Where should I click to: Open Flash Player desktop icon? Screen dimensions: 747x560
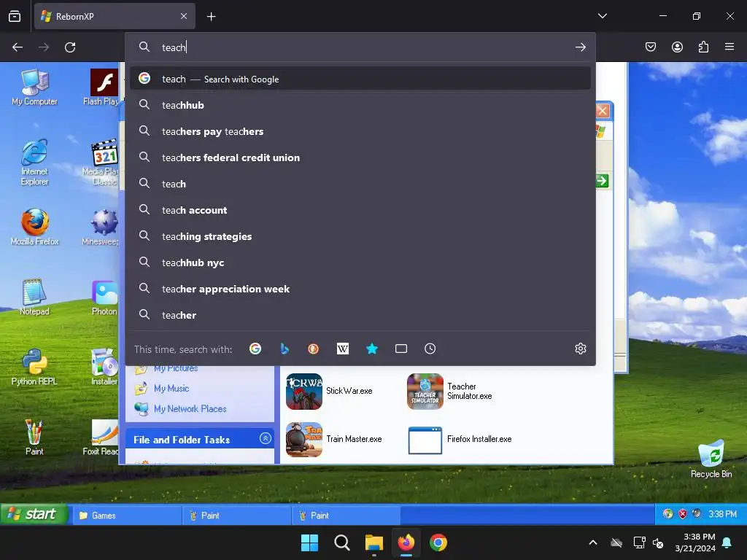[101, 87]
